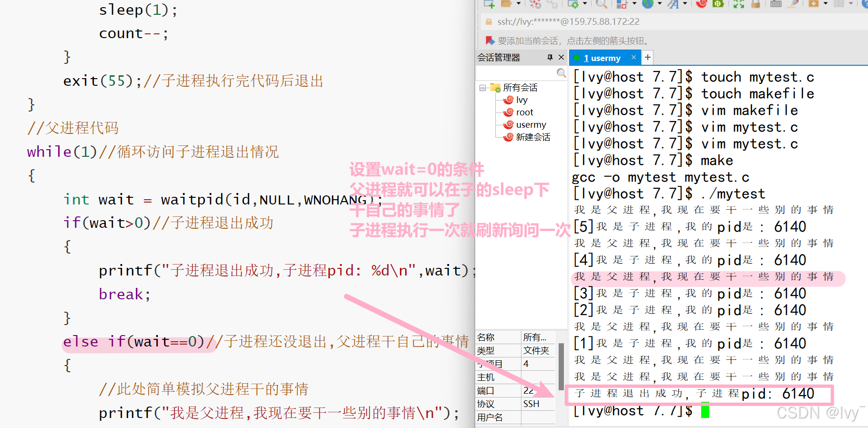The width and height of the screenshot is (868, 428).
Task: Select the 'root' session in the tree
Action: 524,112
